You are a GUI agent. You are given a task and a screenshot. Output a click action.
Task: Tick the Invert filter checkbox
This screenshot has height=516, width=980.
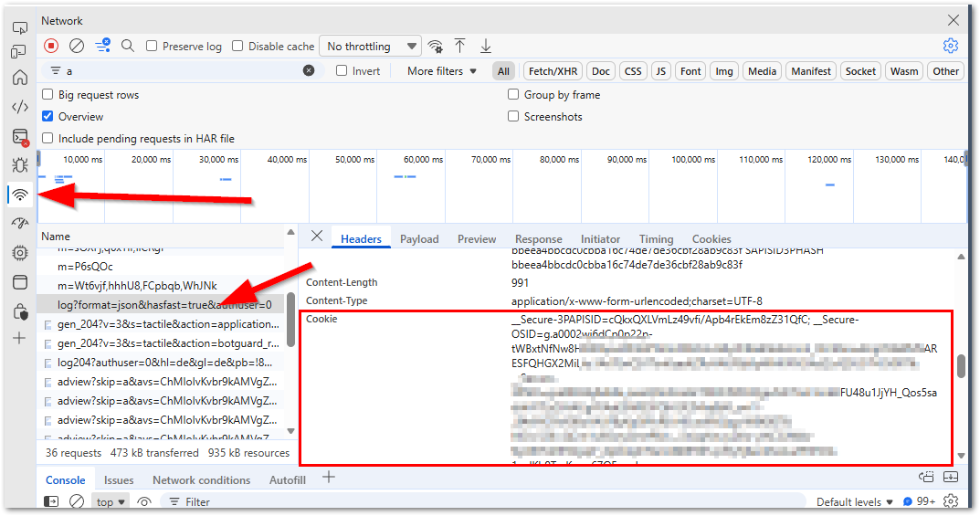342,70
